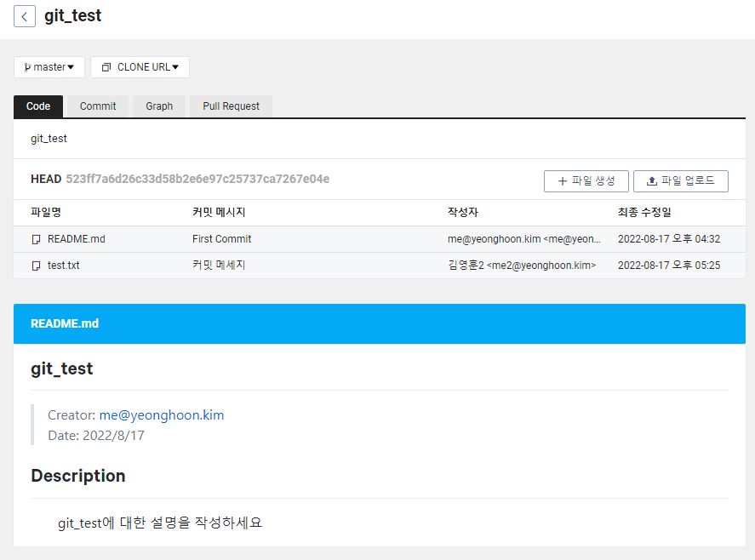This screenshot has height=560, width=755.
Task: Click the test.txt file icon
Action: pos(36,266)
